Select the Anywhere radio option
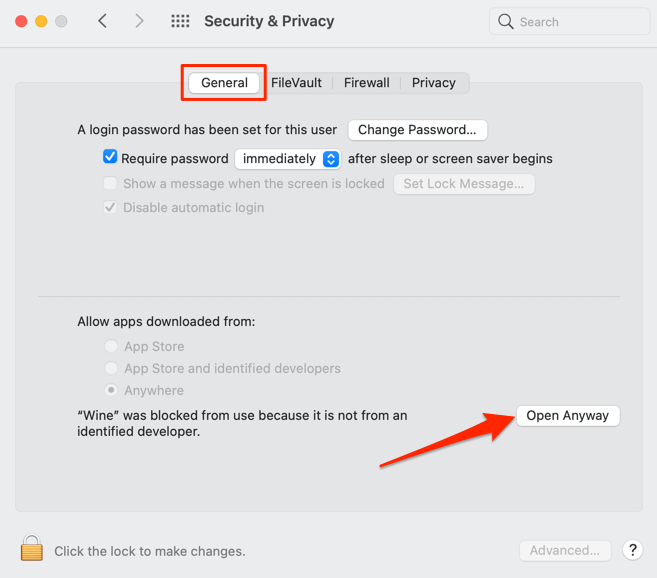This screenshot has width=657, height=578. (x=111, y=391)
